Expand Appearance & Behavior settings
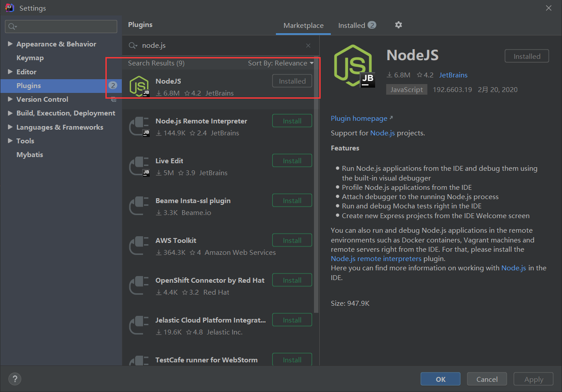Viewport: 562px width, 392px height. (x=10, y=44)
